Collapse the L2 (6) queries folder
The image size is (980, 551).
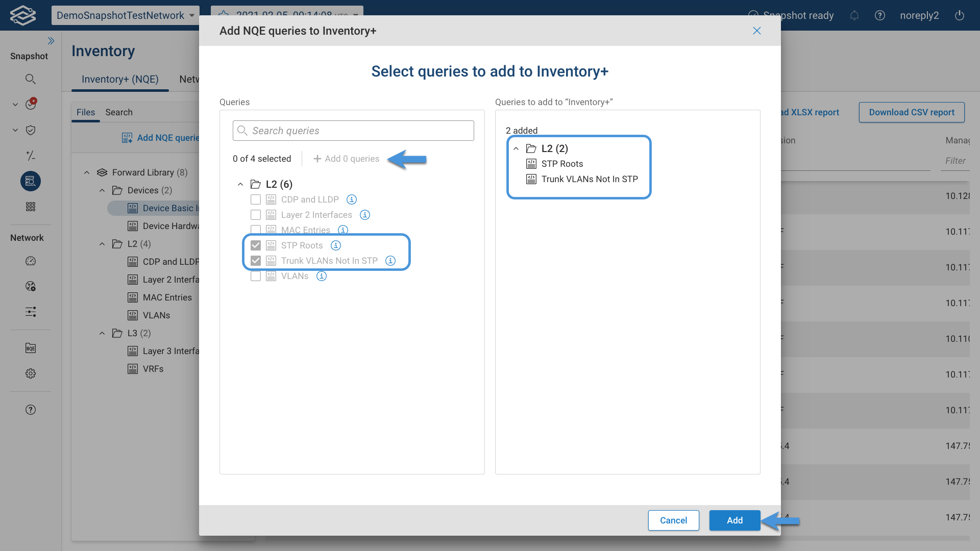(240, 184)
